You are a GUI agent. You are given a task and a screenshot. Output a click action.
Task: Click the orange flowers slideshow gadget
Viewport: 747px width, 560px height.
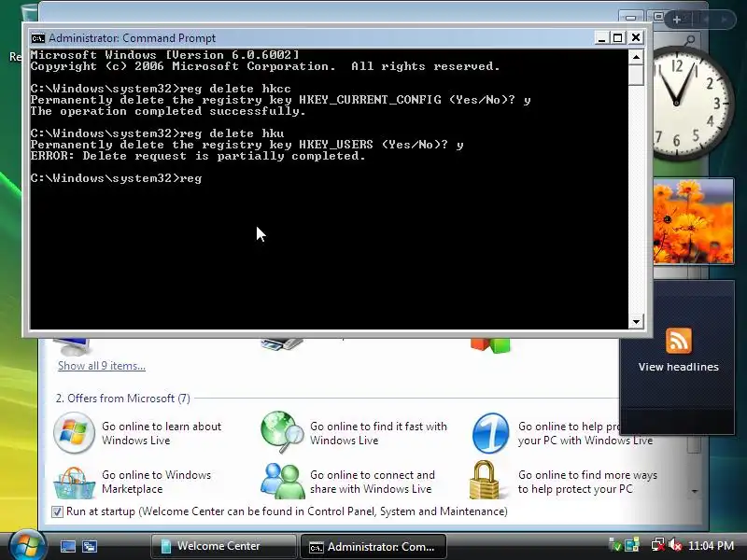pos(693,221)
